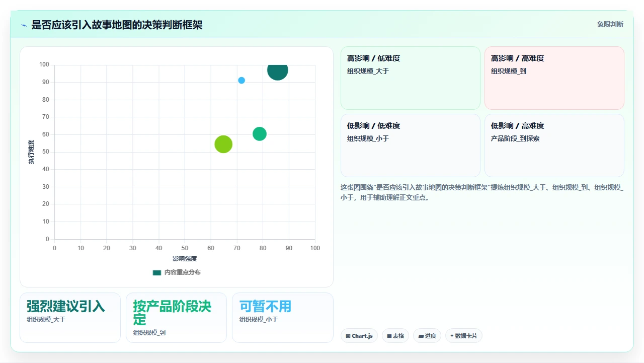The height and width of the screenshot is (363, 644).
Task: Open the 高影响 / 高难度 quadrant card
Action: pos(554,78)
